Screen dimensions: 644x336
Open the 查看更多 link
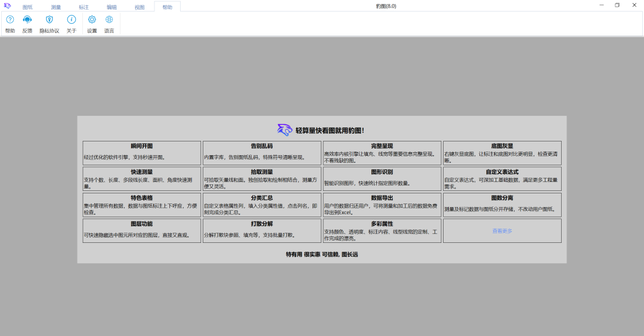pos(502,231)
